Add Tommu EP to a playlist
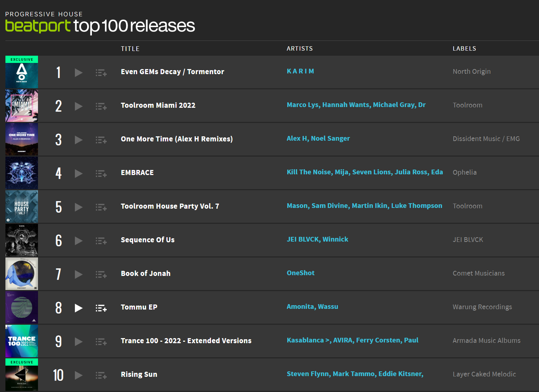Screen dimensions: 539x392 (101, 308)
